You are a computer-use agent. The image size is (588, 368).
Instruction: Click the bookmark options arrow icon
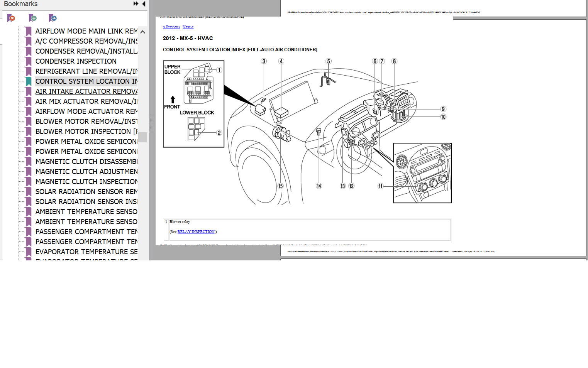pyautogui.click(x=53, y=18)
